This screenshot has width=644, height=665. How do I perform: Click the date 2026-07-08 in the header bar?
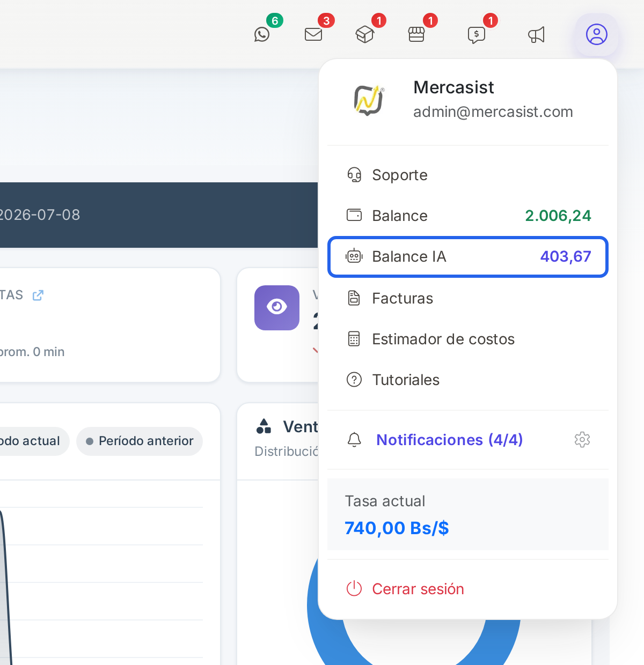pyautogui.click(x=40, y=215)
